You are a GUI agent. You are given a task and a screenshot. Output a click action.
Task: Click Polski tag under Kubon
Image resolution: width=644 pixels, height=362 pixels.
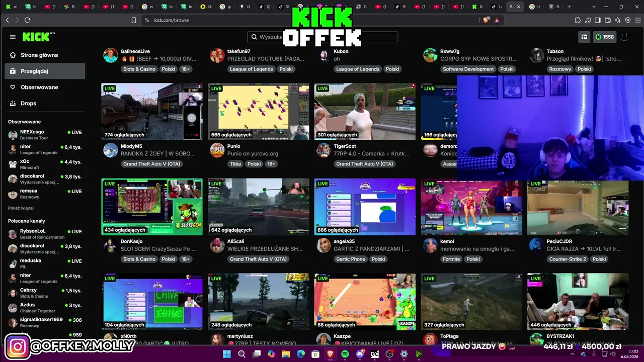pyautogui.click(x=392, y=69)
